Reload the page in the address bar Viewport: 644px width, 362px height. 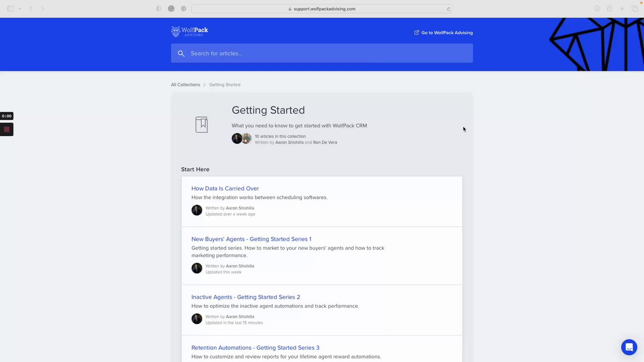click(x=448, y=9)
